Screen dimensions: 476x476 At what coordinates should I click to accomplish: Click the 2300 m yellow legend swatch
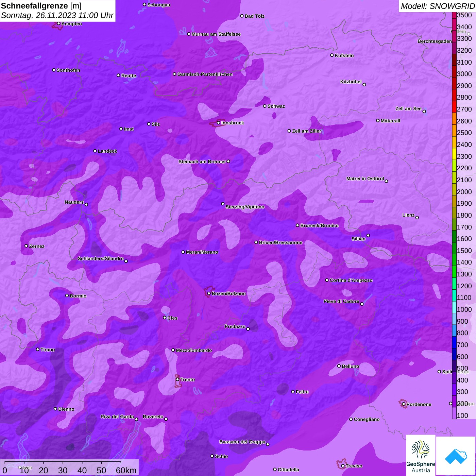454,154
